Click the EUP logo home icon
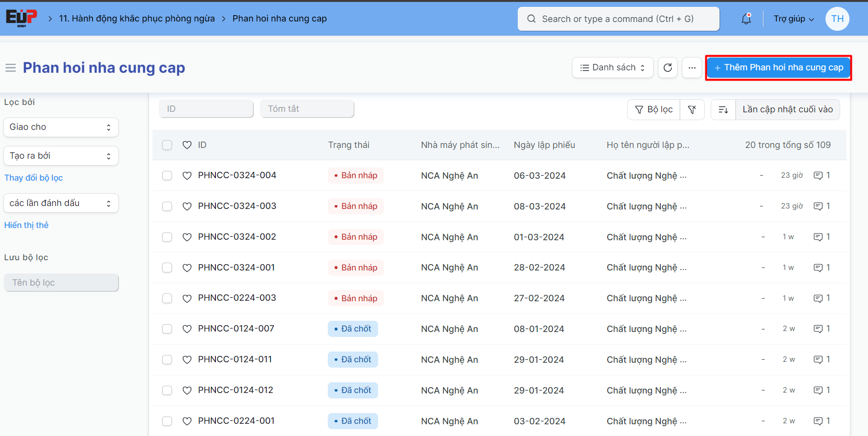Viewport: 868px width, 436px height. point(21,18)
